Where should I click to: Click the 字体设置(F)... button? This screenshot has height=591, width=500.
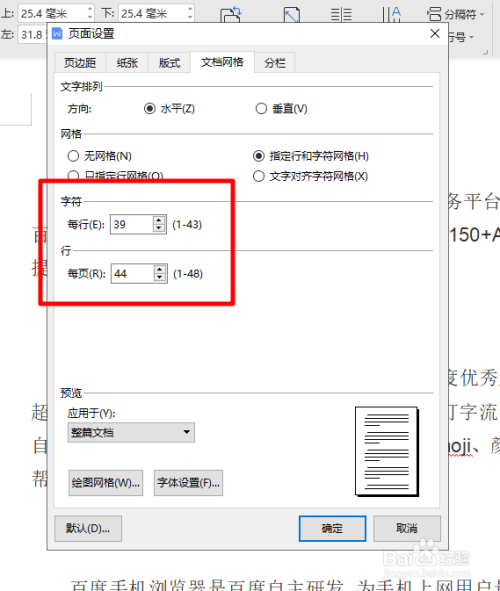pos(188,483)
